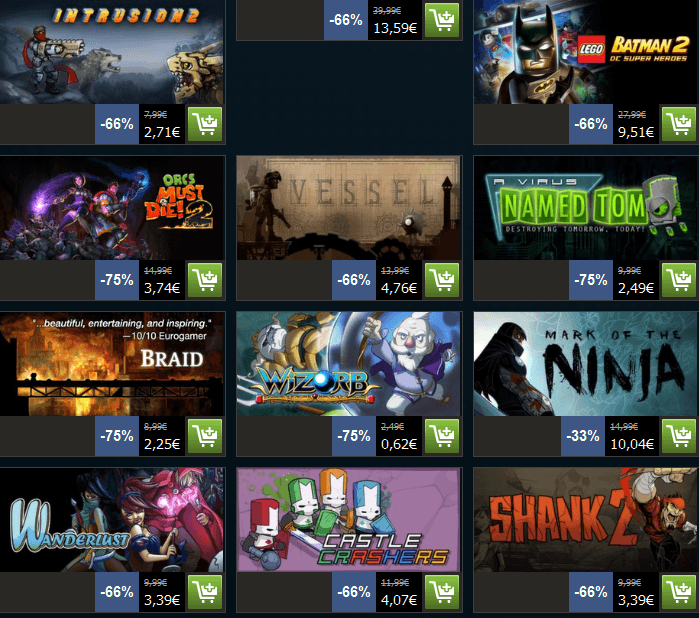The width and height of the screenshot is (699, 618).
Task: Click the Wizorb 0,62€ price
Action: tap(399, 444)
